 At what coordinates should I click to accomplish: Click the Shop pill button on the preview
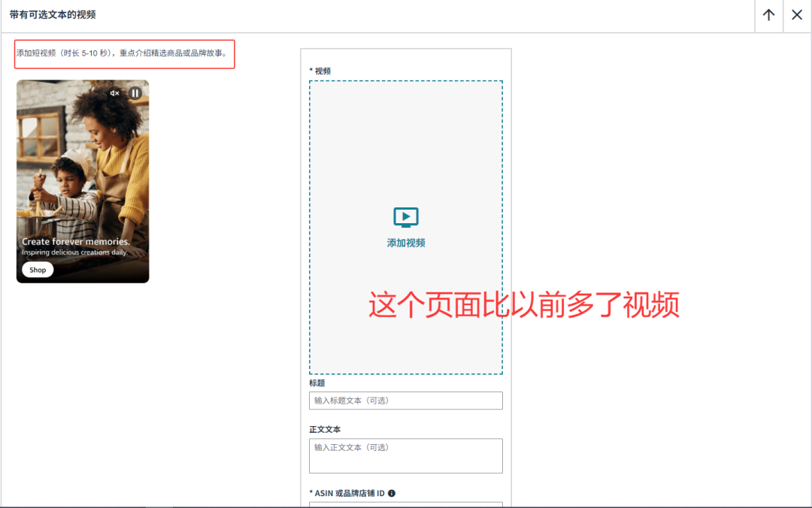pyautogui.click(x=37, y=270)
